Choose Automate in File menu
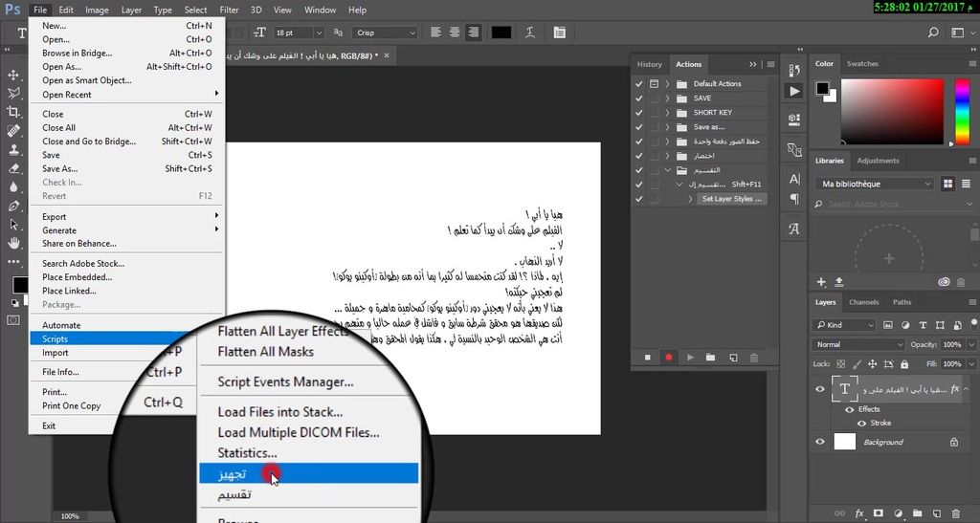 61,325
